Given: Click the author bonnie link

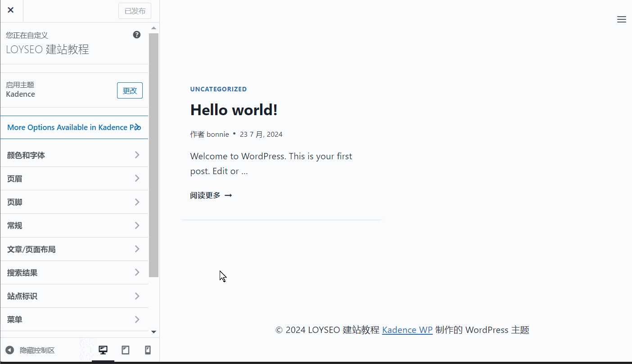Looking at the screenshot, I should tap(218, 134).
